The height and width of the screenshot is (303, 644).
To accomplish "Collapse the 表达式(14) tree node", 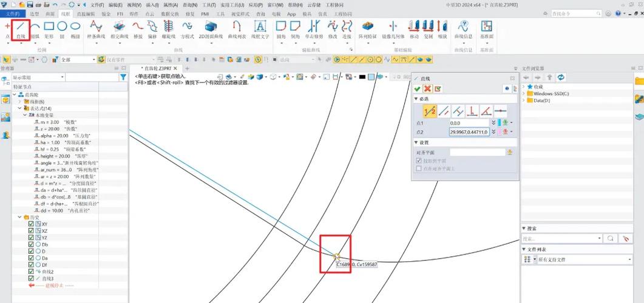I will pyautogui.click(x=19, y=108).
